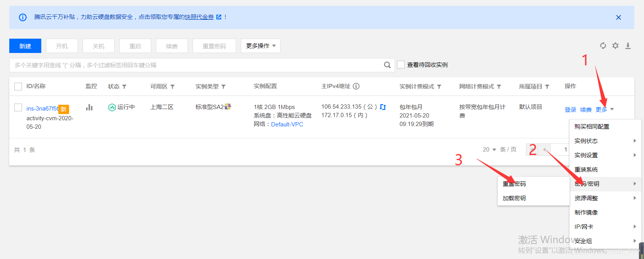Expand the IP/网卡 submenu

(605, 227)
